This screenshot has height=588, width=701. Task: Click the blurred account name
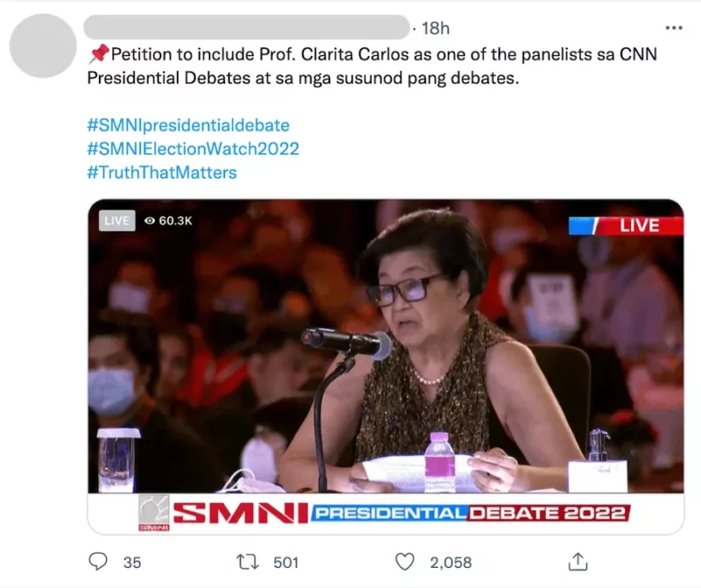click(x=246, y=27)
